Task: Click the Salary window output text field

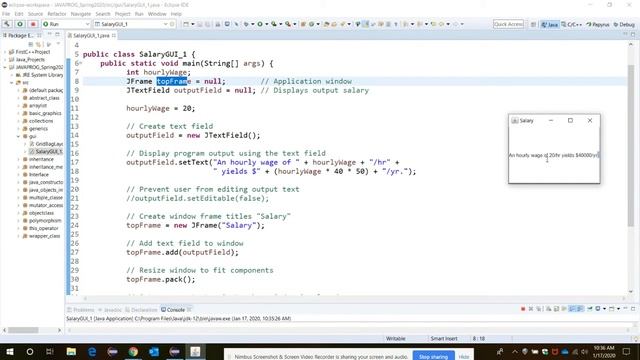Action: [554, 155]
